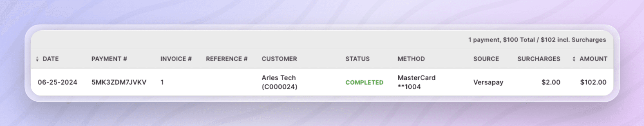Click the sort arrows beside AMOUNT
The image size is (644, 126).
(x=574, y=59)
